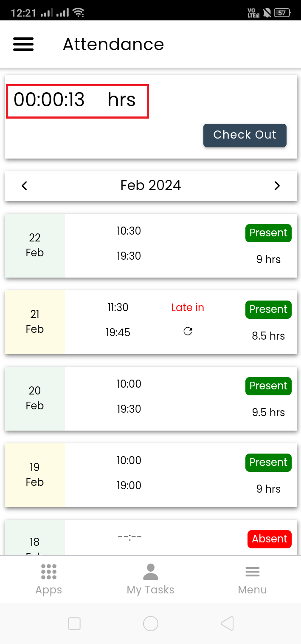Screen dimensions: 301x644
Task: Select the 19 Feb date cell
Action: pos(35,475)
